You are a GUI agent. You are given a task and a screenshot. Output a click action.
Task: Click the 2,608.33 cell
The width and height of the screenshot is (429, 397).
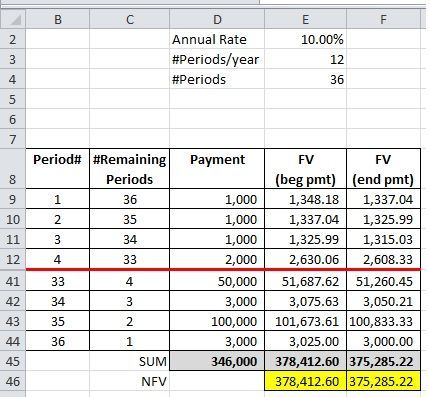pos(383,259)
